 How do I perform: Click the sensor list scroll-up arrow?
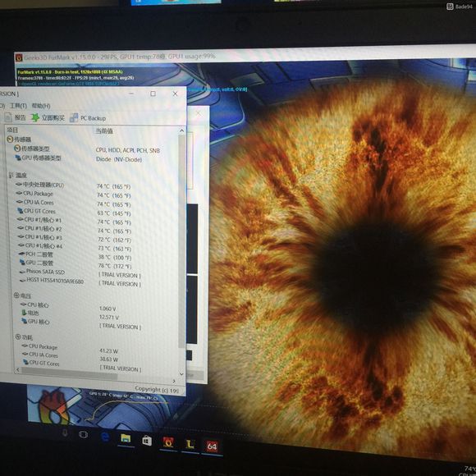point(181,130)
